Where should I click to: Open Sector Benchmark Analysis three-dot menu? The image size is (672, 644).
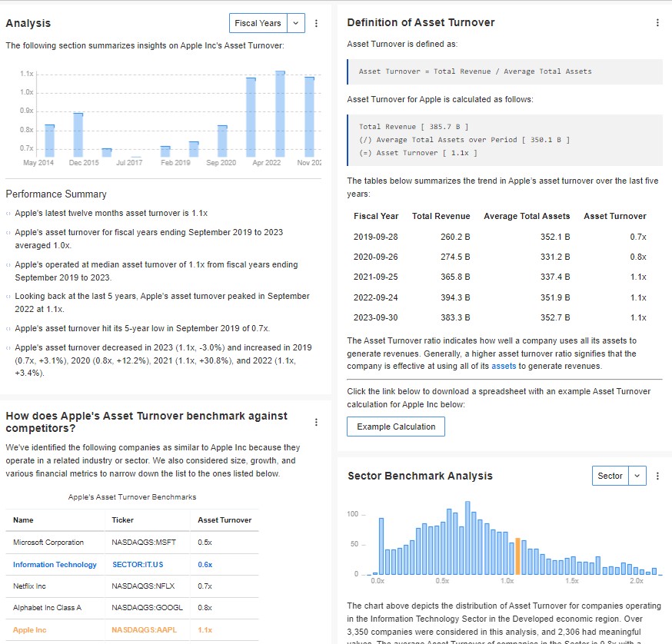click(x=657, y=476)
